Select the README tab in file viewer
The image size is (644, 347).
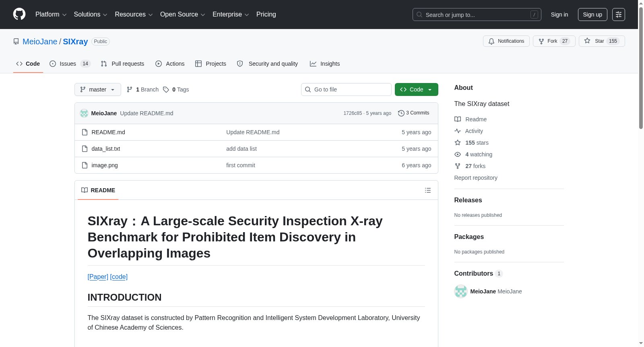[x=98, y=190]
